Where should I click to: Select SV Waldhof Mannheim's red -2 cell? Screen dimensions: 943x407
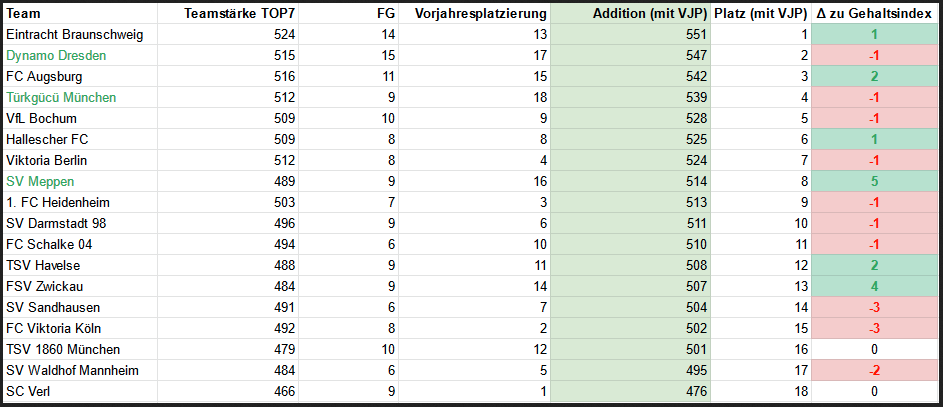pyautogui.click(x=874, y=370)
